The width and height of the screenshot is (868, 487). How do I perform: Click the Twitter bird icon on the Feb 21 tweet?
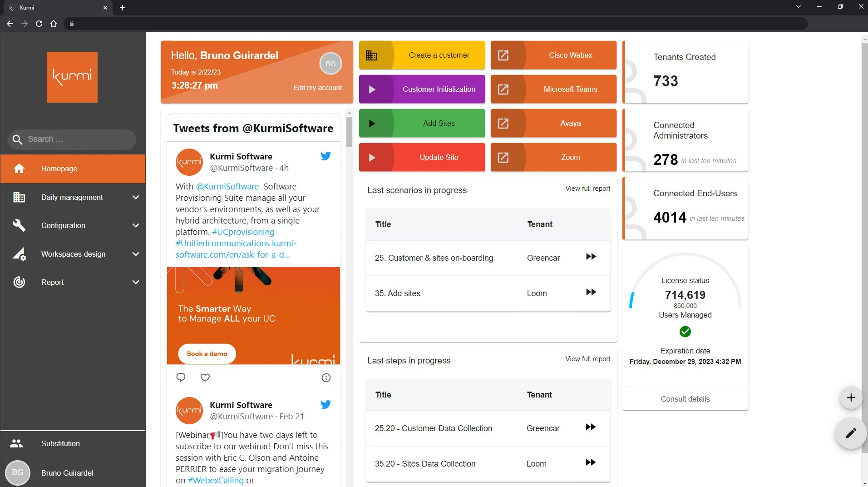point(325,404)
